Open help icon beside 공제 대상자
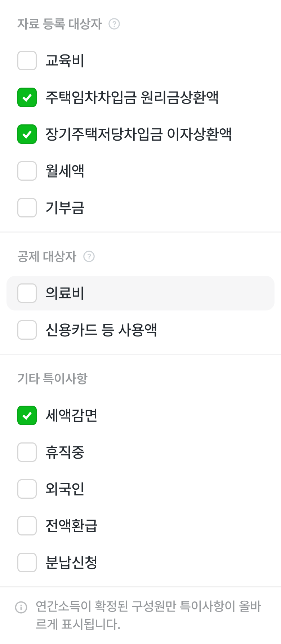281x644 pixels. 89,256
